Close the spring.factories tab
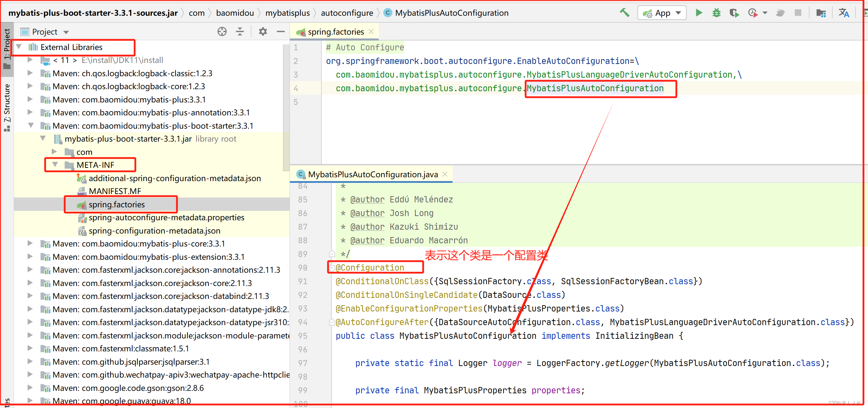 pos(371,31)
